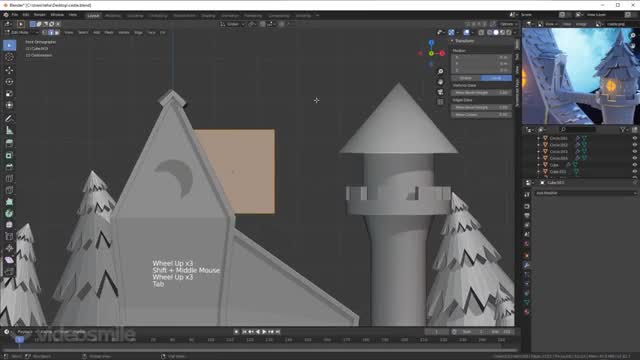The image size is (640, 360).
Task: Toggle camera view gizmo icon
Action: point(440,92)
